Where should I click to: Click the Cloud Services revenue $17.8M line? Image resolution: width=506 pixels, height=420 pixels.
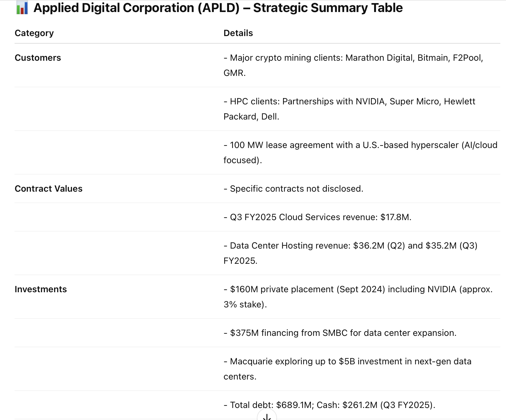point(318,217)
